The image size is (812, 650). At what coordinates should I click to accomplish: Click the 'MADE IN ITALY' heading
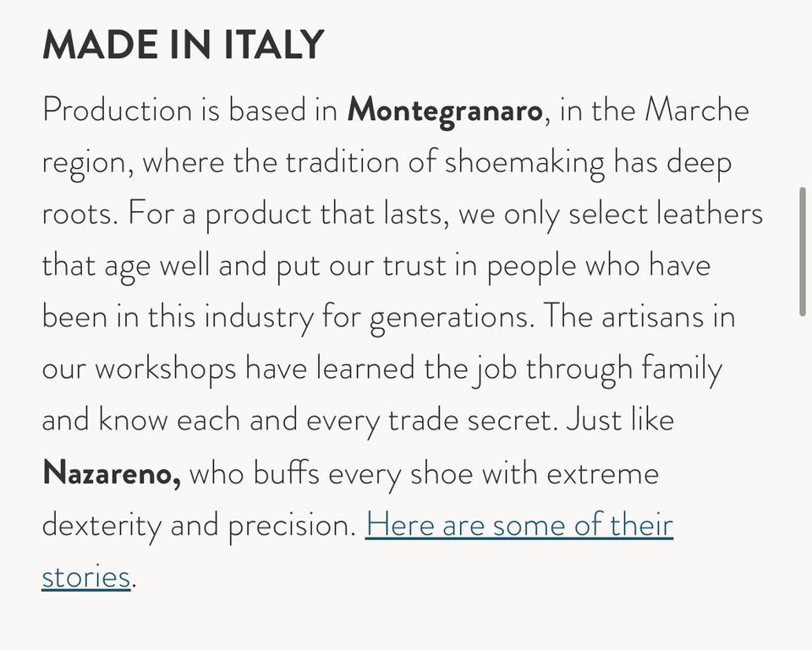[x=183, y=45]
